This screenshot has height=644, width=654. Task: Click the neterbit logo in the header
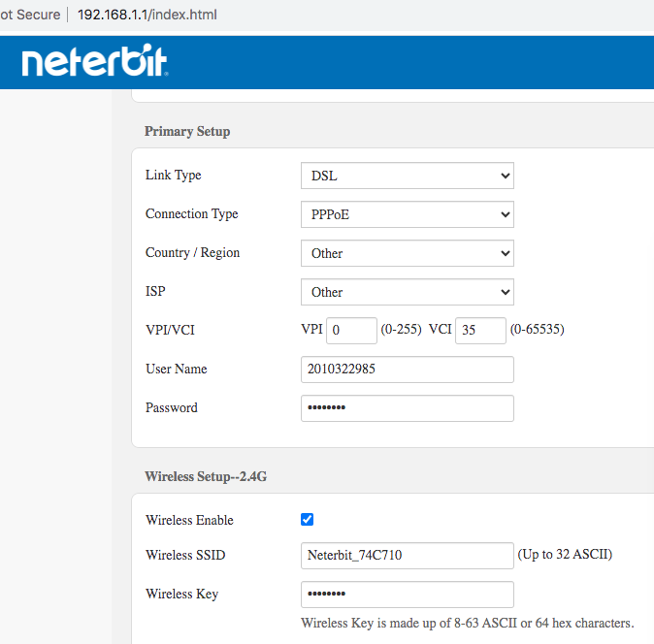point(95,60)
